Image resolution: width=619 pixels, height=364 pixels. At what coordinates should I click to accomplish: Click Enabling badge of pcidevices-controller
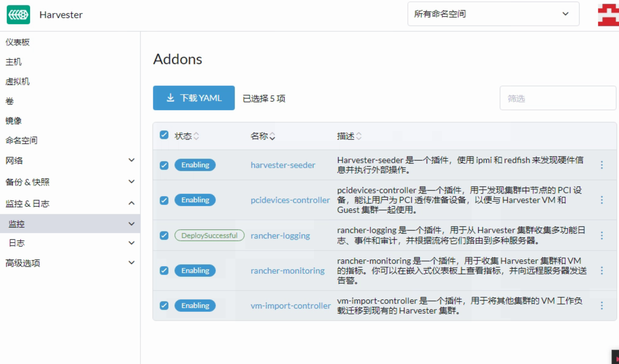click(195, 200)
